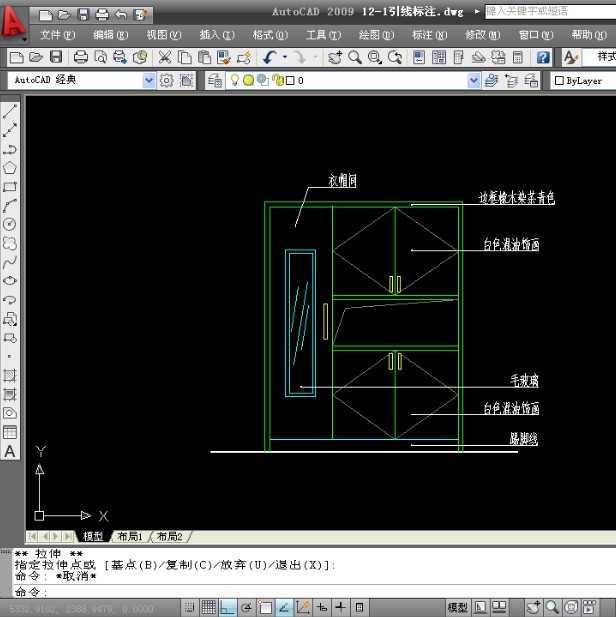Open the 文件(F) menu
Image resolution: width=616 pixels, height=617 pixels.
pyautogui.click(x=57, y=35)
